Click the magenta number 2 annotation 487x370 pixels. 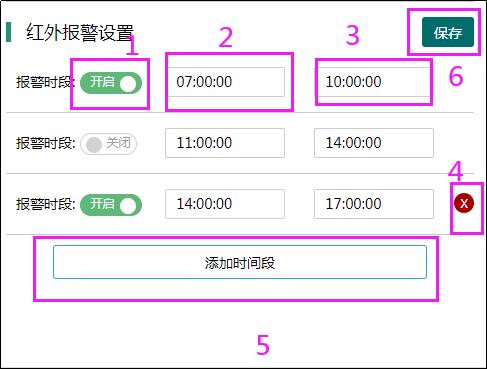pos(226,37)
